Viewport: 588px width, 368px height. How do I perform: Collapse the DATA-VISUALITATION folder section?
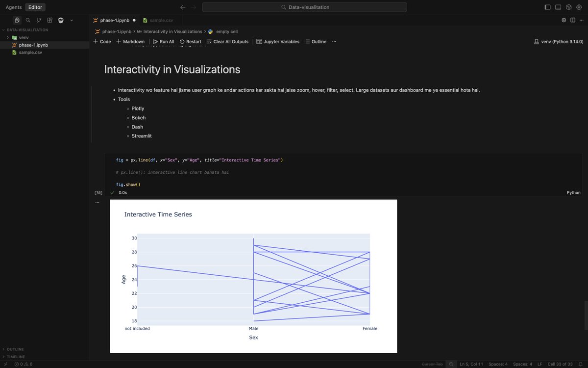pos(45,30)
